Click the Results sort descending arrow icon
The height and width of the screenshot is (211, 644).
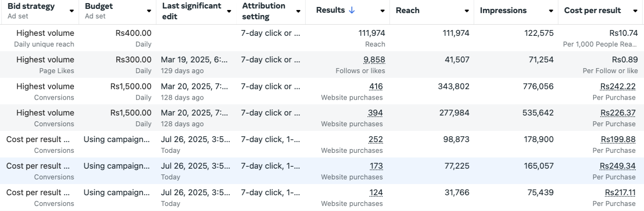pyautogui.click(x=352, y=10)
